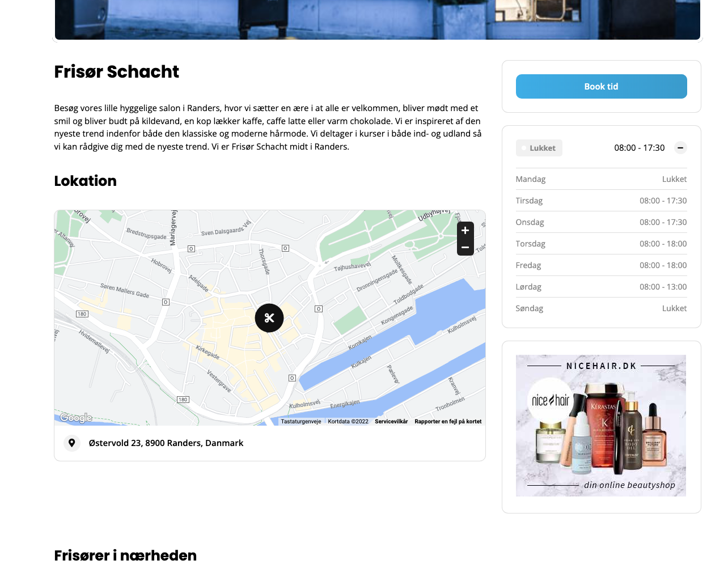This screenshot has height=573, width=728.
Task: Open Tastaturgenveje on the map
Action: click(x=301, y=422)
